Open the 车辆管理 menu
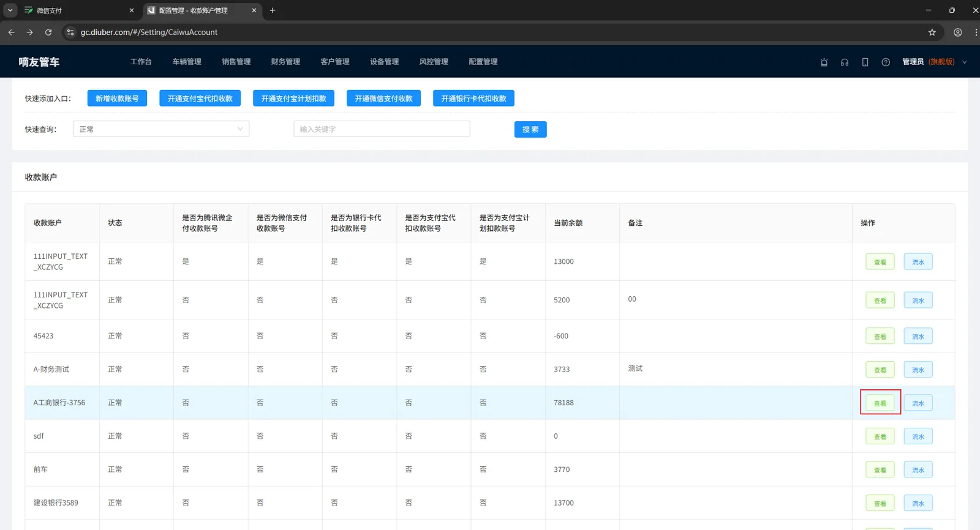980x530 pixels. [187, 62]
